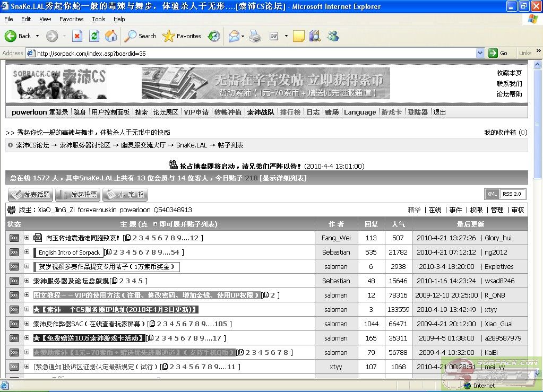This screenshot has width=543, height=392.
Task: Open the Mail toolbar icon
Action: tap(234, 36)
